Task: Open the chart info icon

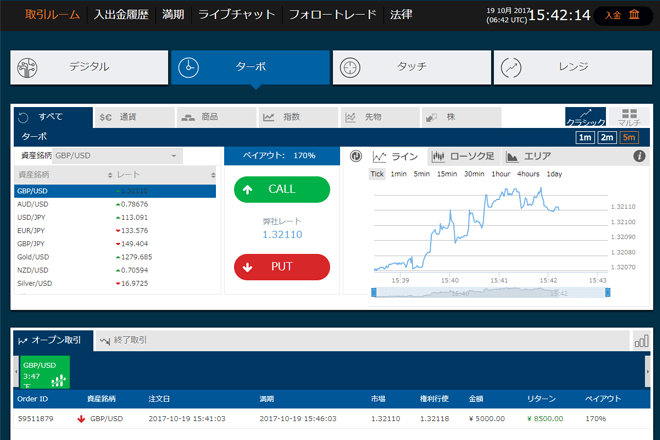Action: 639,156
